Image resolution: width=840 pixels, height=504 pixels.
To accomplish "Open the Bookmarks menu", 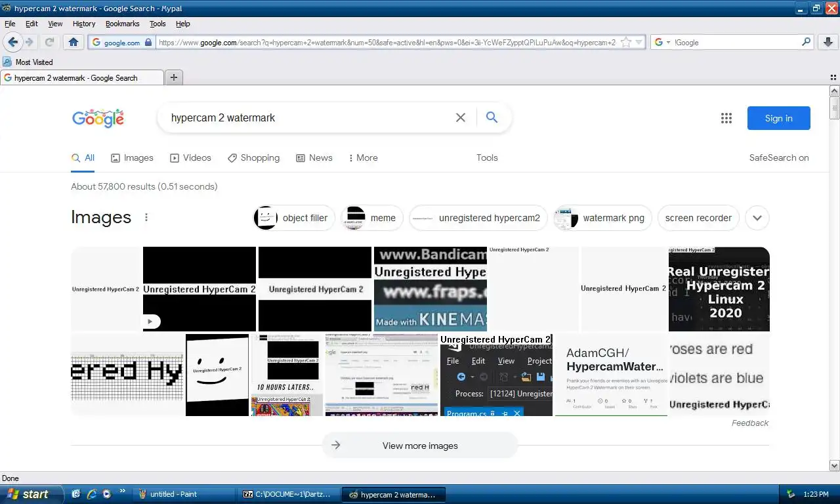I will (x=123, y=24).
